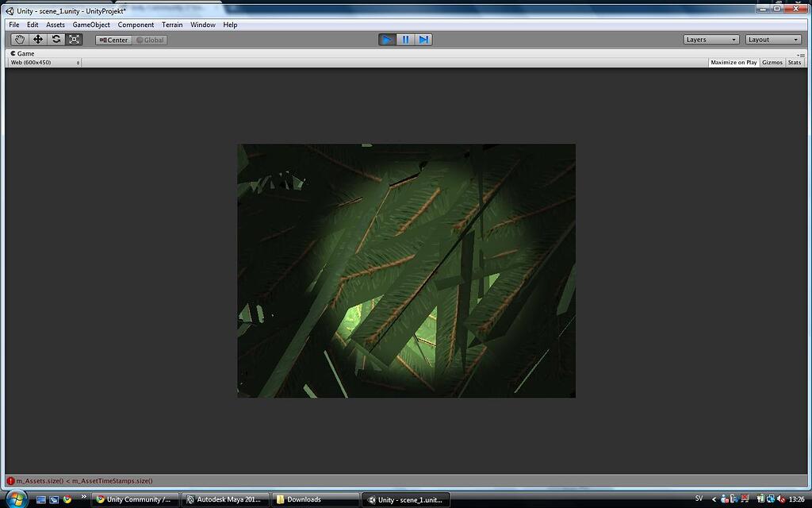Select the Move tool in the toolbar
This screenshot has width=812, height=508.
(x=38, y=39)
